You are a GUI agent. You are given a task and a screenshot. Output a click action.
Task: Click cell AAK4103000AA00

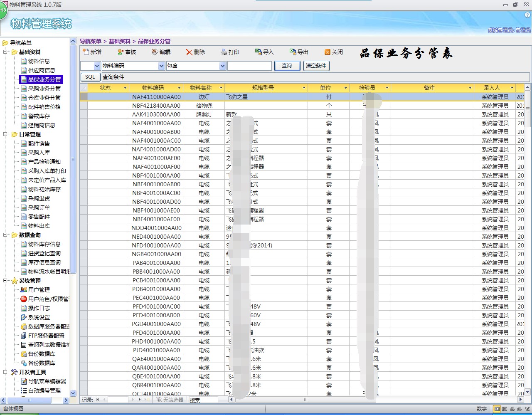point(156,114)
